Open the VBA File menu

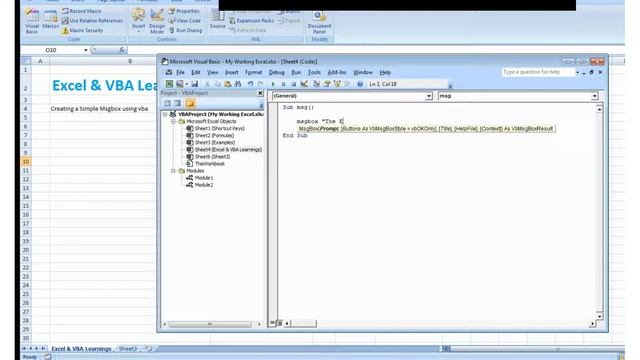(180, 72)
